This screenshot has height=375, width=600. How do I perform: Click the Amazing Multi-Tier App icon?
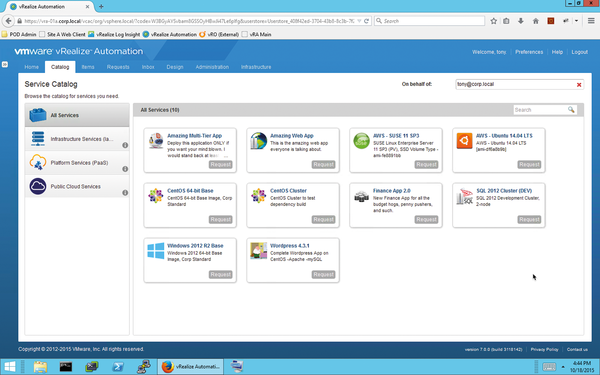point(156,141)
